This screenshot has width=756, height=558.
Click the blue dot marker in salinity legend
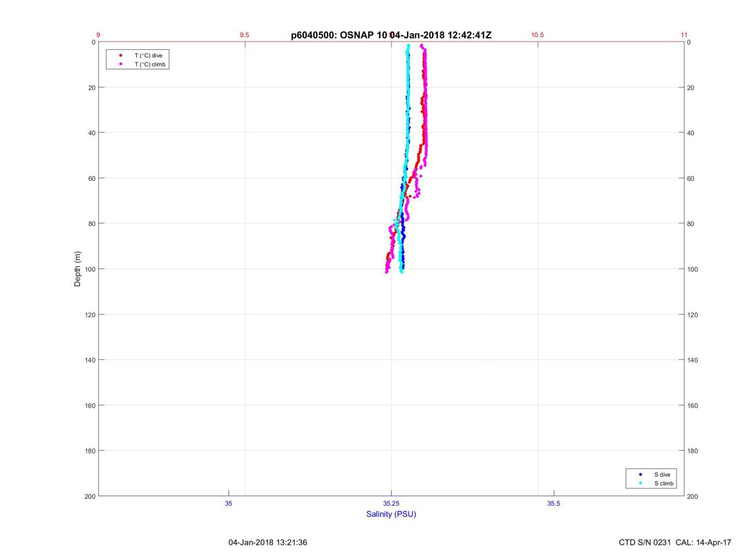pyautogui.click(x=640, y=474)
